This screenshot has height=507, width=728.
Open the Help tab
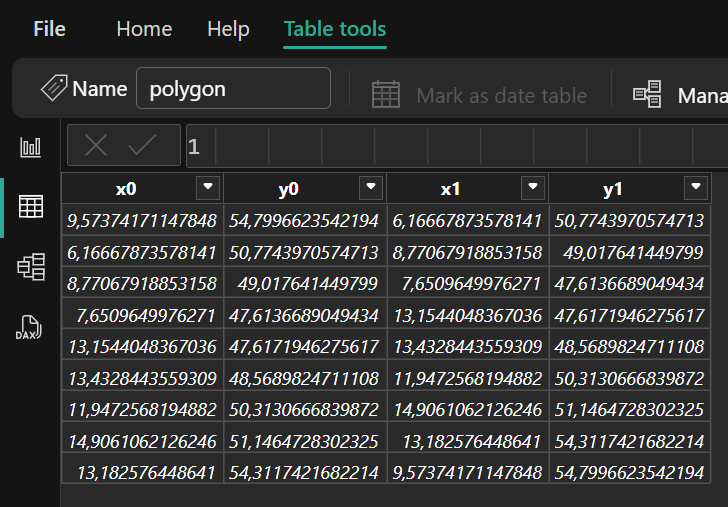pos(228,29)
